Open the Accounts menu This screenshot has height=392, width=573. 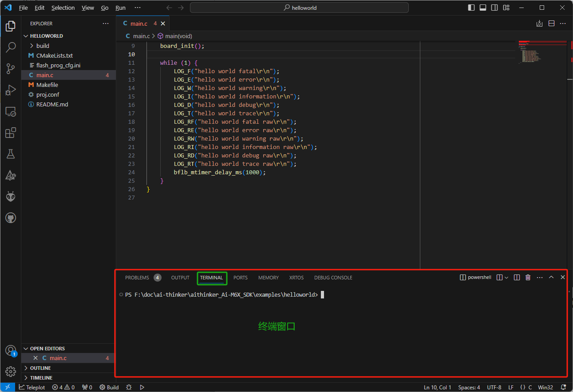[11, 351]
